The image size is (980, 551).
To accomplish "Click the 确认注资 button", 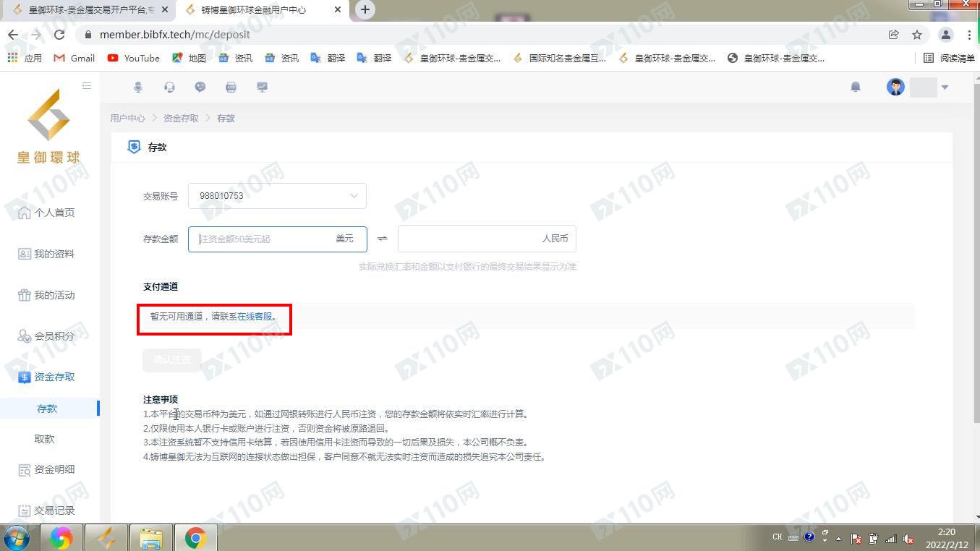I will [172, 359].
